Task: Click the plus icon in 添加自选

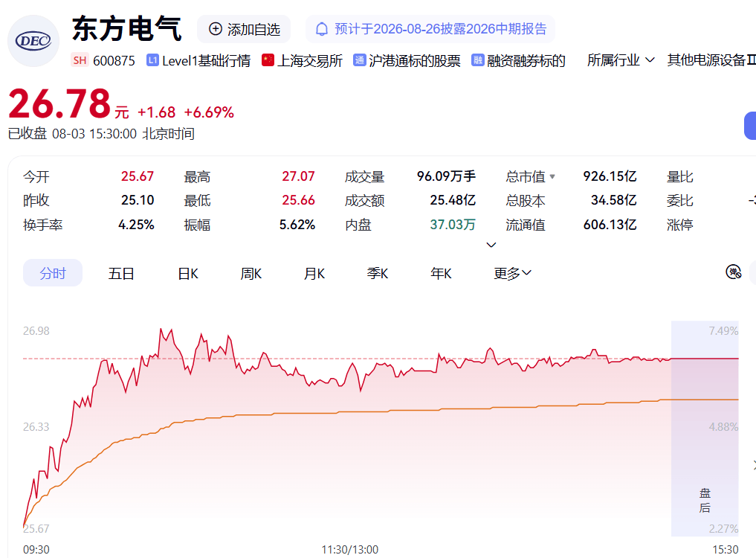Action: click(x=216, y=29)
